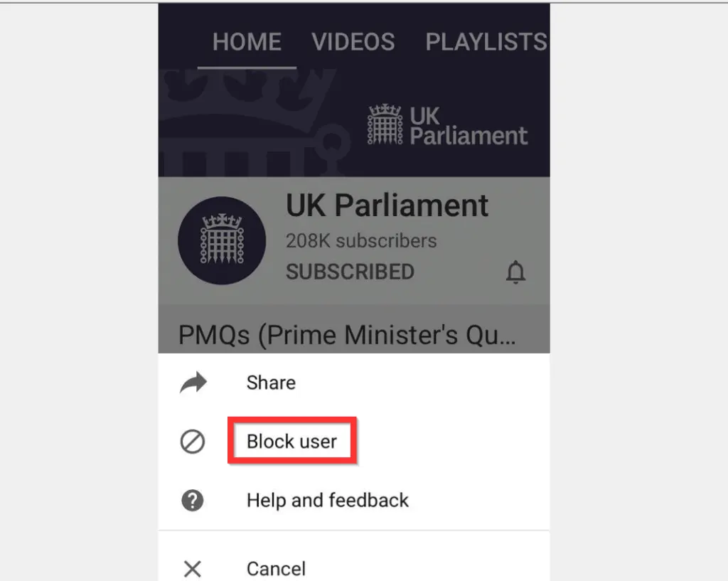Screen dimensions: 728x581
Task: Open the PMQs section title
Action: tap(347, 334)
